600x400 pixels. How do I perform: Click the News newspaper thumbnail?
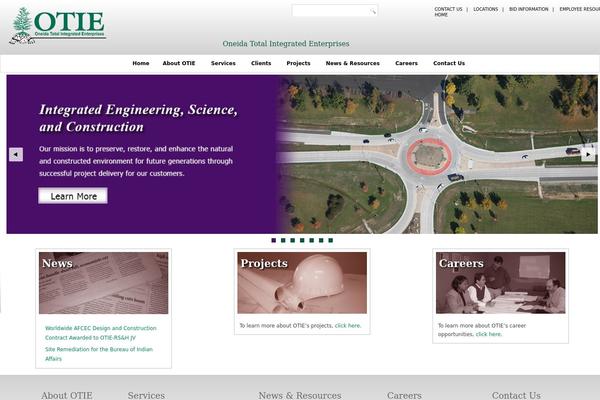pos(103,283)
